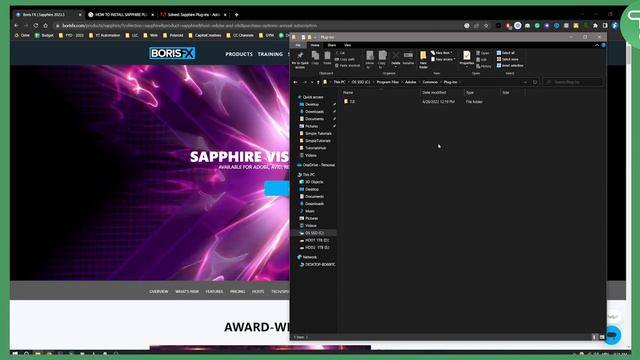640x360 pixels.
Task: Refresh the Explorer folder view
Action: pyautogui.click(x=535, y=82)
